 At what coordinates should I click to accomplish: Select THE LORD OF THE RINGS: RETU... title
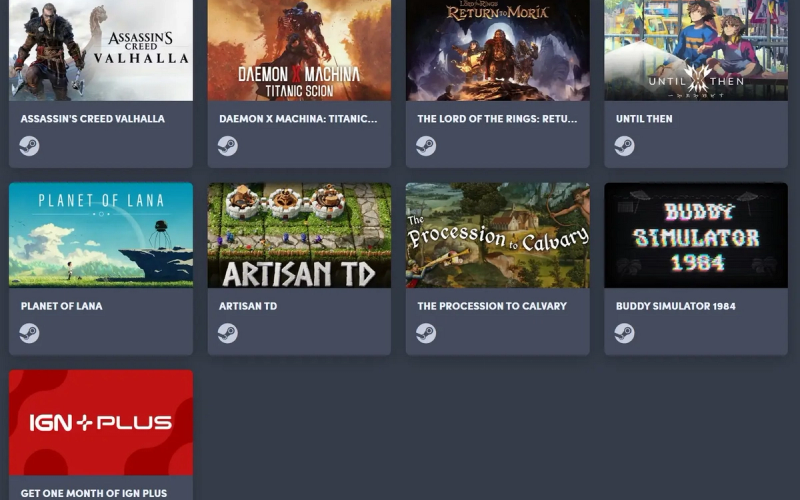click(x=497, y=119)
